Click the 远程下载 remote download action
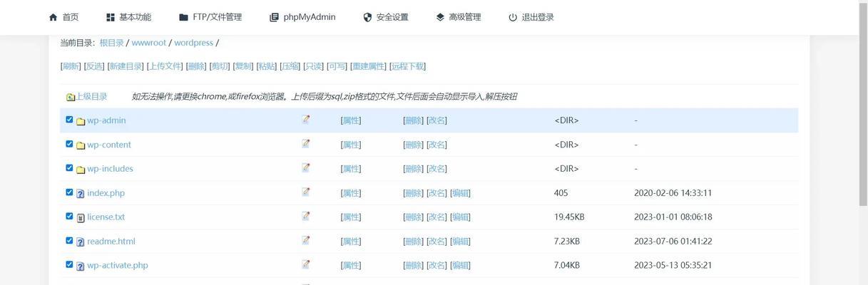 point(408,66)
